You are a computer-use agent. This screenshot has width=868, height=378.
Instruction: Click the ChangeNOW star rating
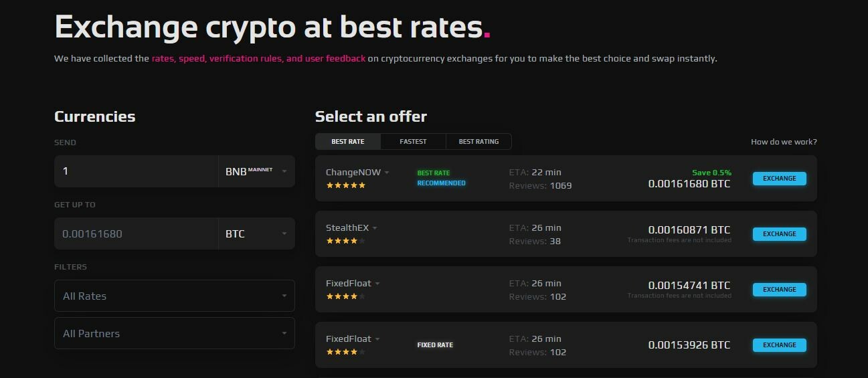coord(345,185)
